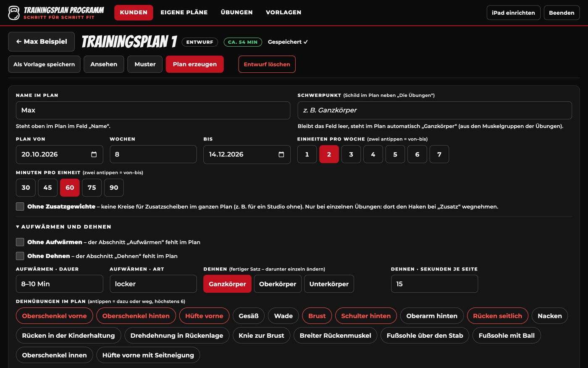Enable Ohne Zusatzgewichte checkbox
Image resolution: width=588 pixels, height=368 pixels.
pyautogui.click(x=20, y=207)
